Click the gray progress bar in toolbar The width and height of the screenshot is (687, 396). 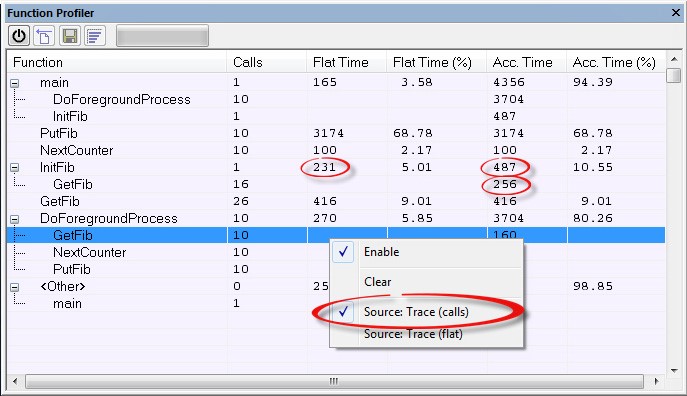pos(162,35)
